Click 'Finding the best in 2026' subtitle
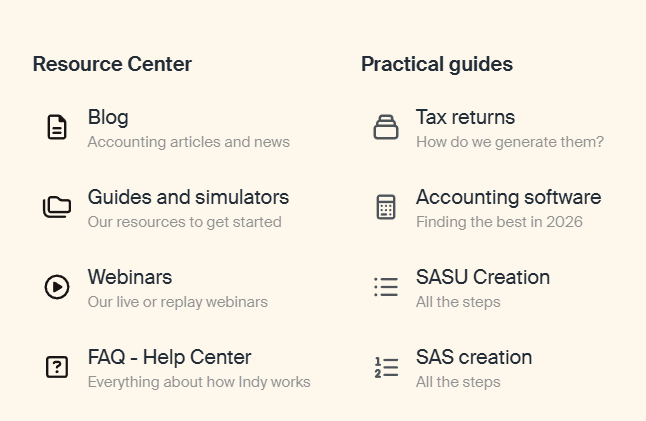The height and width of the screenshot is (421, 646). (x=499, y=222)
